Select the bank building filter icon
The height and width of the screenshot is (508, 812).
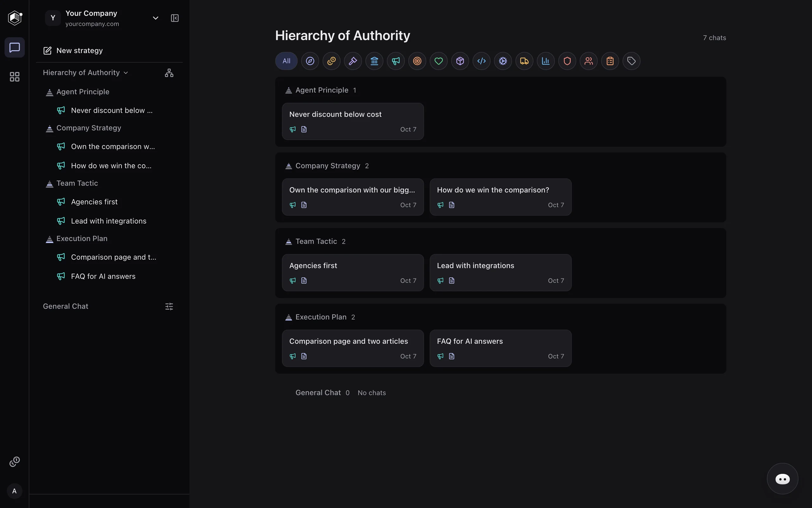(375, 61)
